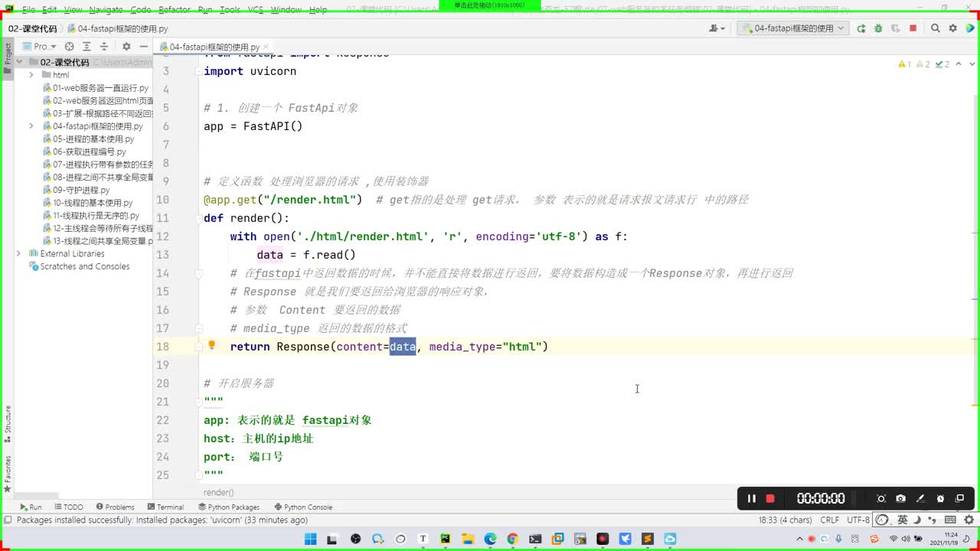Viewport: 980px width, 551px height.
Task: Open Windows Start menu
Action: pos(310,539)
